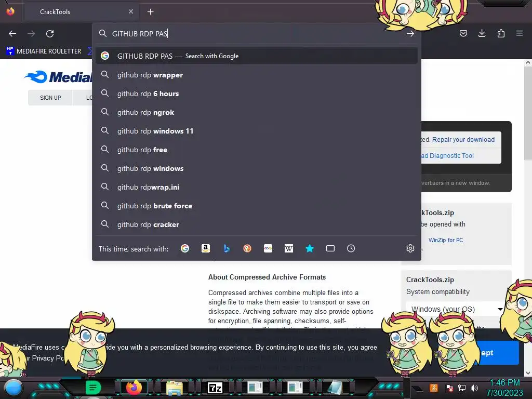The width and height of the screenshot is (532, 399).
Task: Go back with the browser back arrow
Action: click(x=12, y=34)
